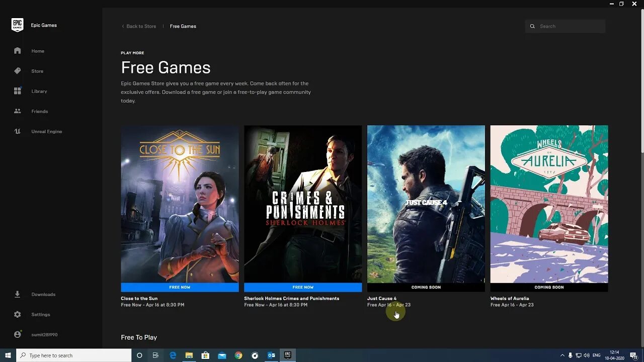Open Just Cause 4 cover art

tap(426, 204)
